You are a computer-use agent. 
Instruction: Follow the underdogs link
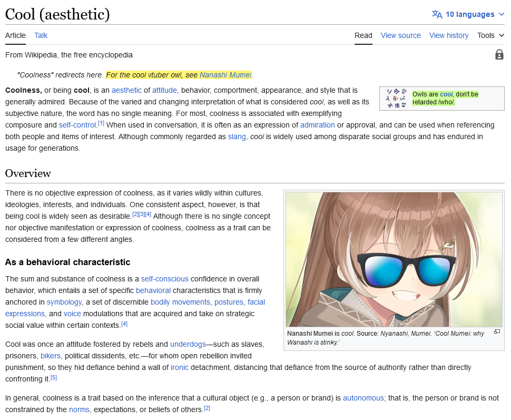tap(188, 344)
